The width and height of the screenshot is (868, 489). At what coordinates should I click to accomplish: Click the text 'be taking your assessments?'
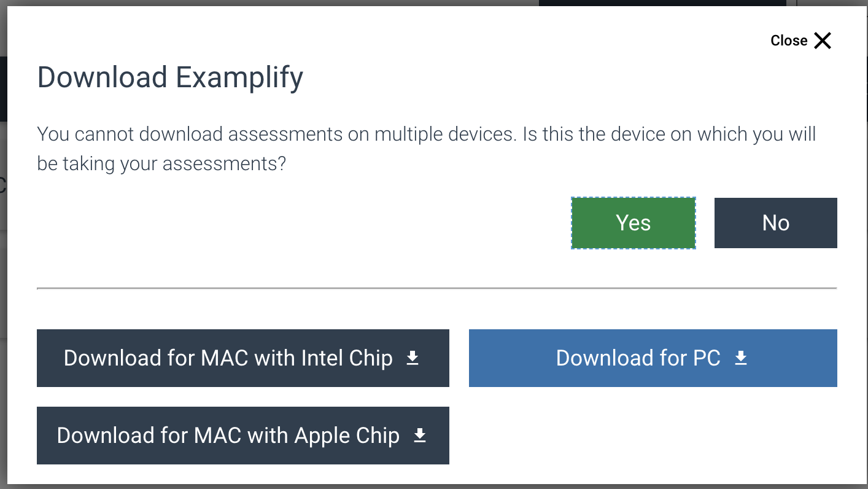pos(162,163)
